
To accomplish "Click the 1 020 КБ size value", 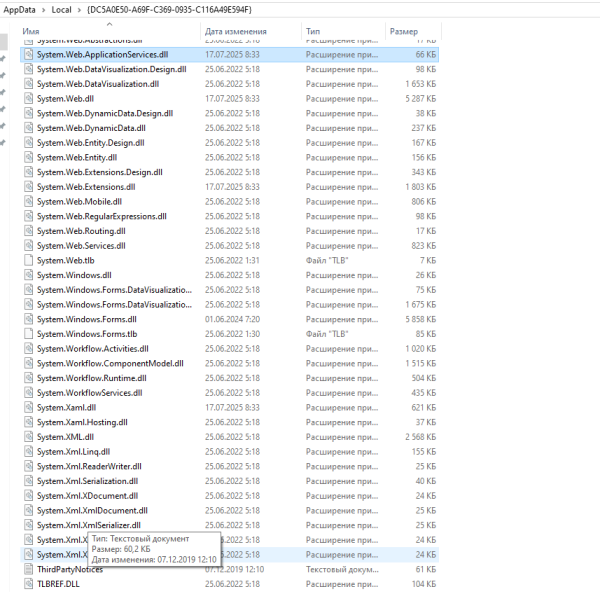I will click(421, 349).
